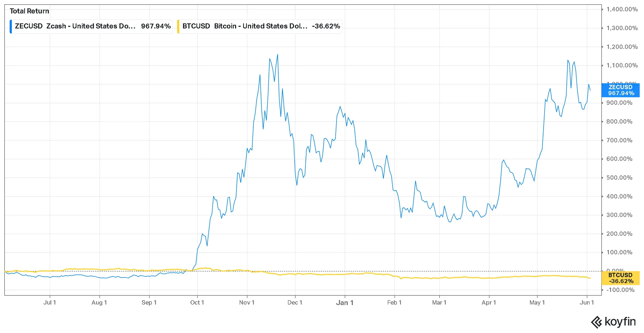This screenshot has width=644, height=333.
Task: Click the 700.00% y-axis label
Action: click(619, 140)
